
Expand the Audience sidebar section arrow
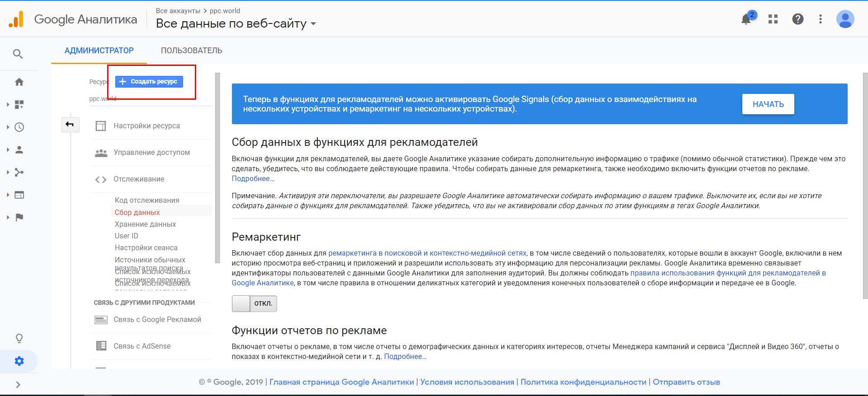coord(8,149)
